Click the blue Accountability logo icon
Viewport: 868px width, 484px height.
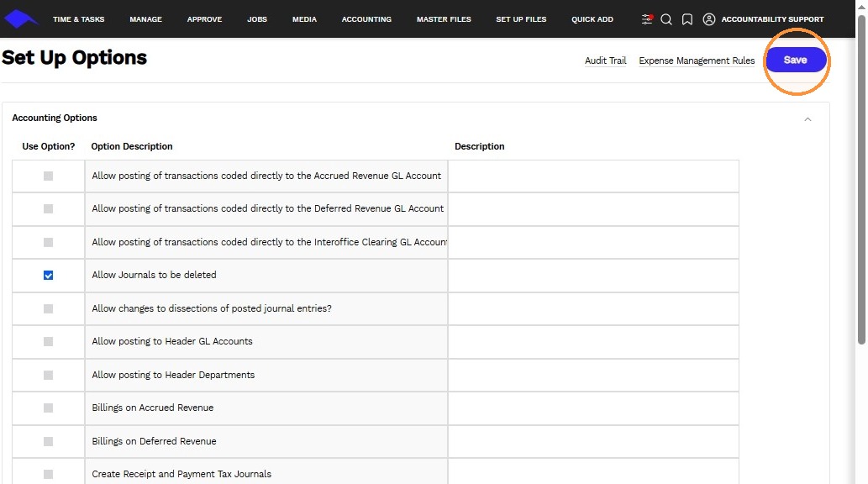(21, 18)
